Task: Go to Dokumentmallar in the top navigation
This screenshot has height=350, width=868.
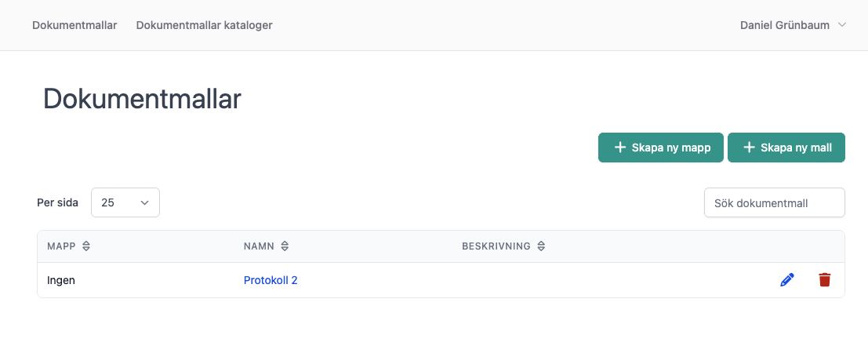Action: (74, 25)
